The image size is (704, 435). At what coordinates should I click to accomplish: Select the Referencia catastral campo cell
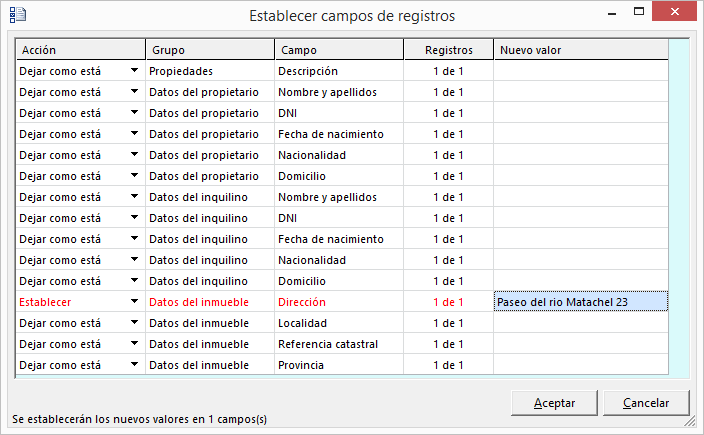[x=338, y=344]
